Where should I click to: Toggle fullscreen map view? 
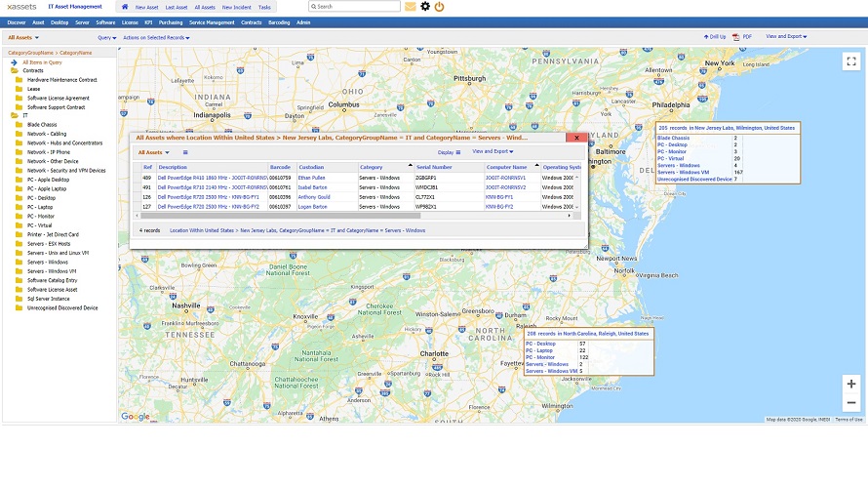850,61
